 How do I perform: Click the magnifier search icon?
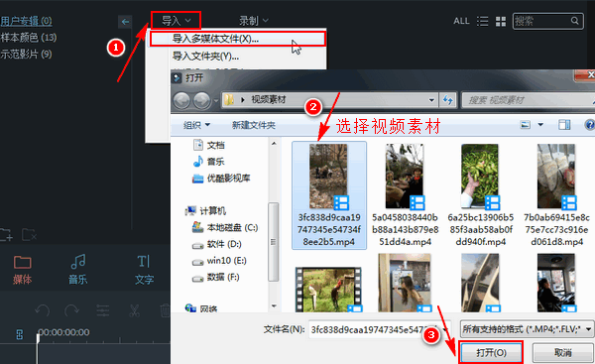tap(575, 21)
